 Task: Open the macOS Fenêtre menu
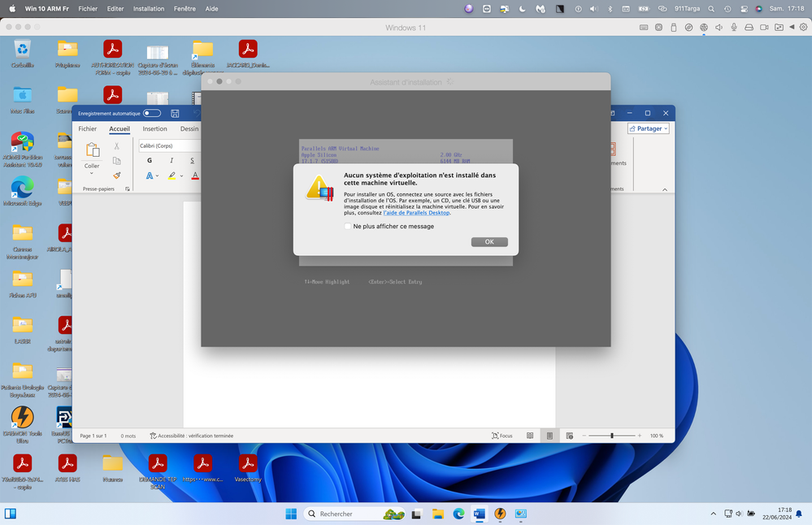(x=185, y=9)
